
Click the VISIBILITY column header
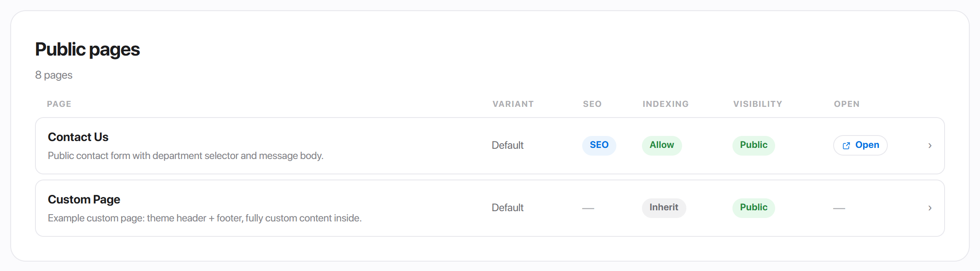(x=758, y=104)
